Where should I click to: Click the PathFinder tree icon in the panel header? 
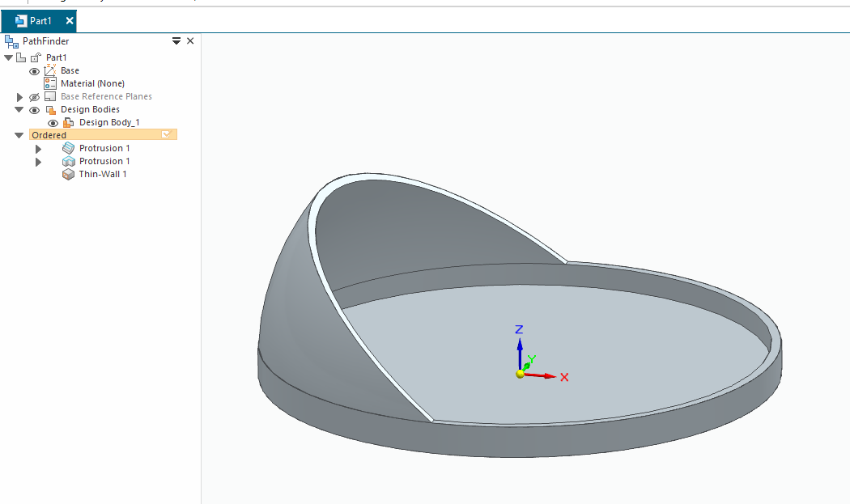[11, 41]
